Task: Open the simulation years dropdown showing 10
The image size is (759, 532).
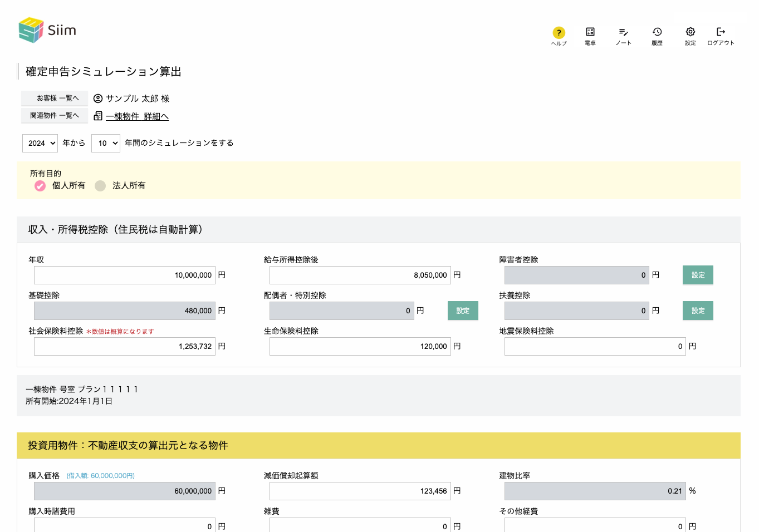Action: pos(105,143)
